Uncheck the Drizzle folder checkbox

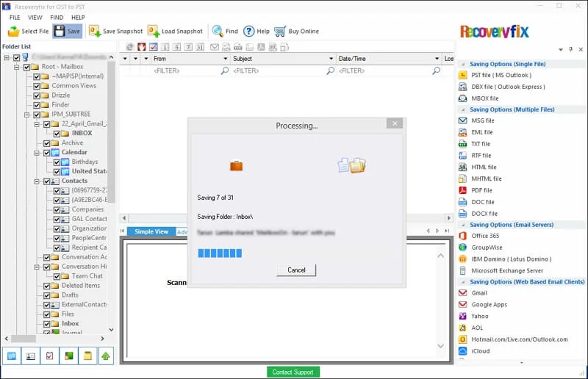(x=37, y=95)
